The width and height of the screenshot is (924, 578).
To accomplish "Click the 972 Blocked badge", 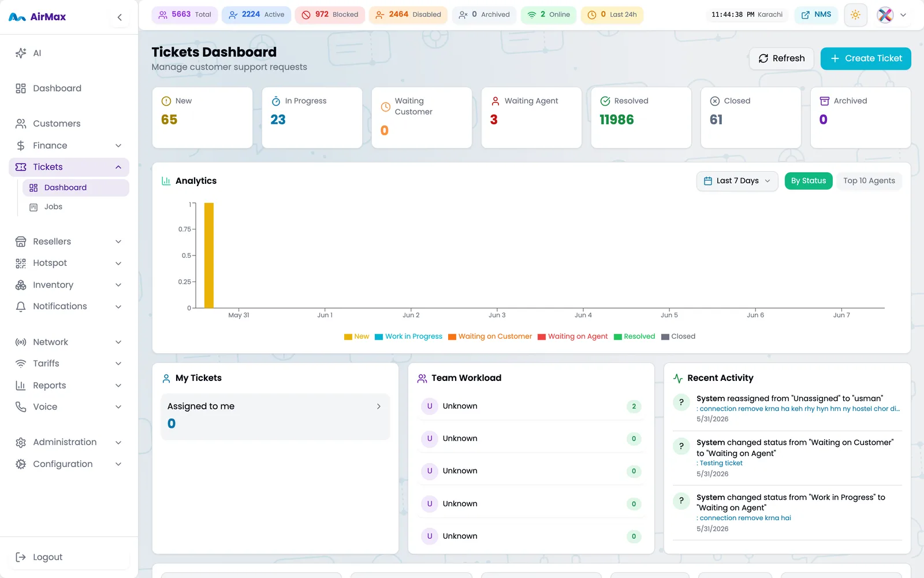I will click(x=330, y=14).
